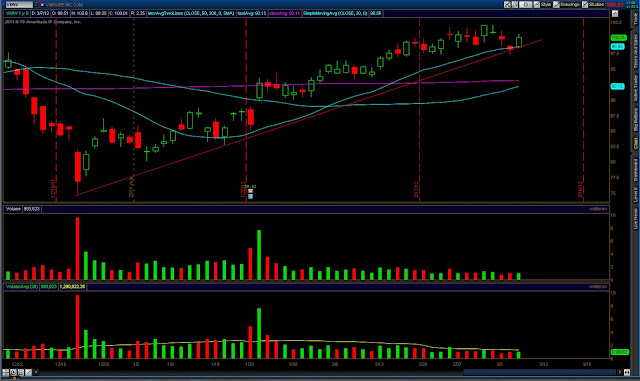Click the magenta slow moving average line

tap(261, 85)
